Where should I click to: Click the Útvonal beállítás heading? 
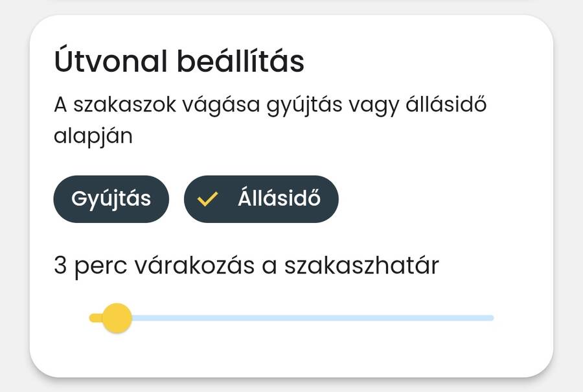pyautogui.click(x=179, y=62)
